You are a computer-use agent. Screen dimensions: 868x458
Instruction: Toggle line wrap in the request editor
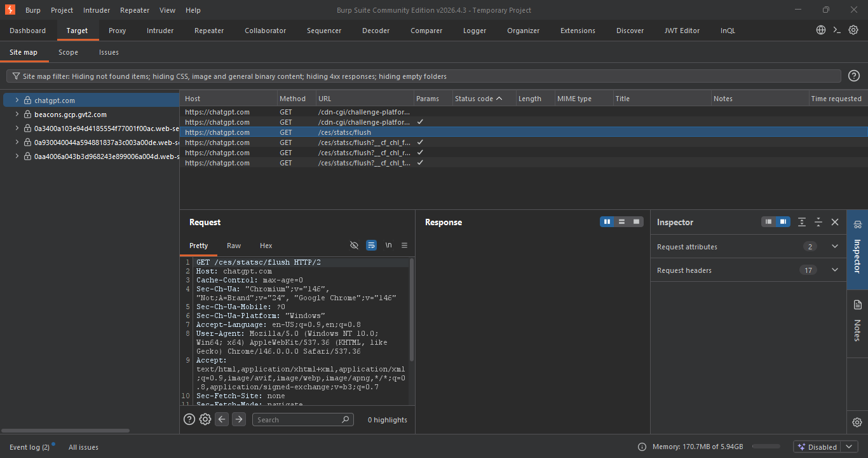tap(372, 246)
